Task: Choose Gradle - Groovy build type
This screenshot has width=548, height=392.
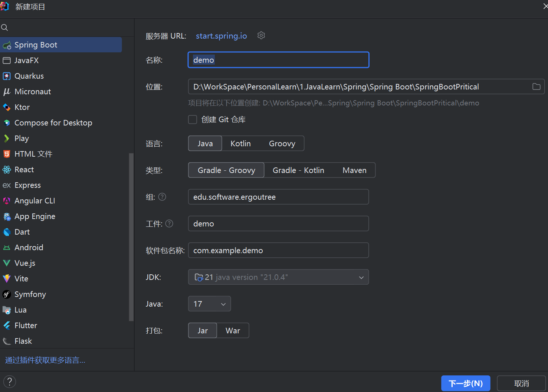Action: [226, 170]
